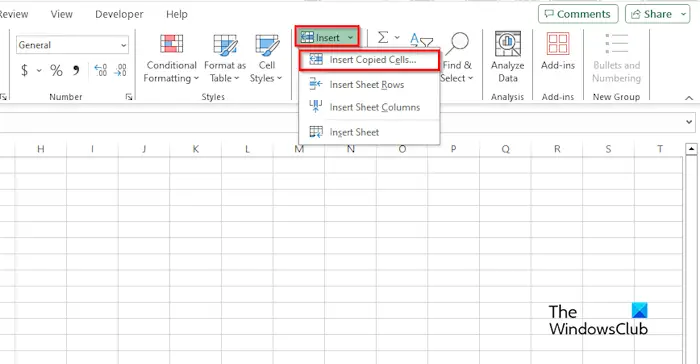Image resolution: width=700 pixels, height=364 pixels.
Task: Switch to the View tab
Action: (x=62, y=14)
